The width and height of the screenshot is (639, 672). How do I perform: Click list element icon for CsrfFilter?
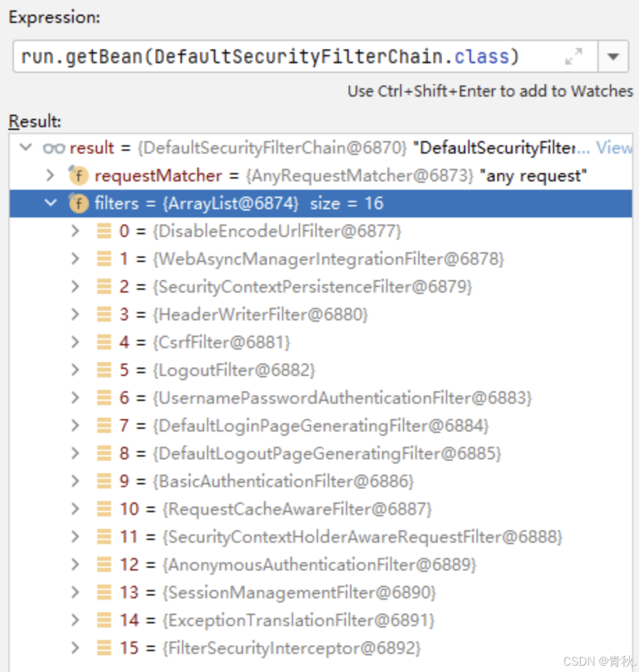[x=104, y=343]
